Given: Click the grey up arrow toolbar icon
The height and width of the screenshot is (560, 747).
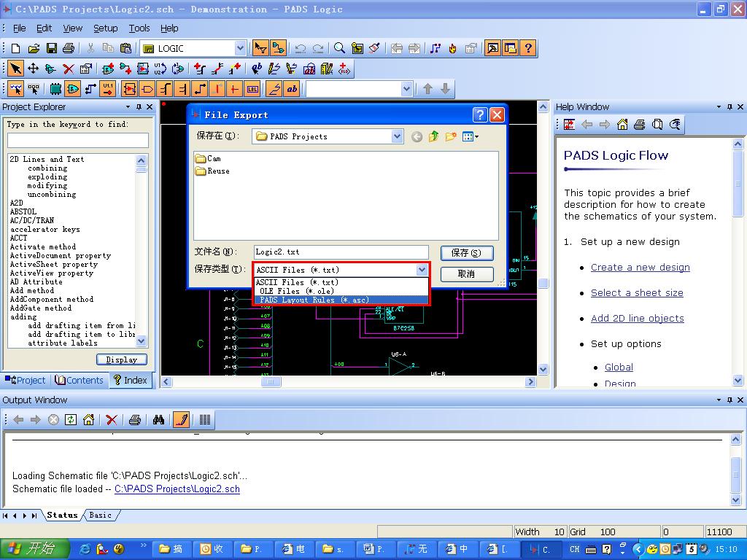Looking at the screenshot, I should (x=427, y=89).
